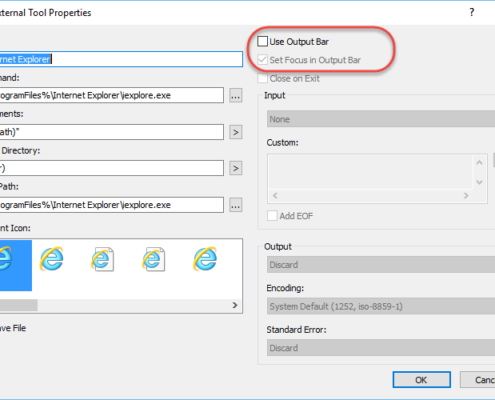Browse for the icon path with ellipsis button

coord(236,205)
